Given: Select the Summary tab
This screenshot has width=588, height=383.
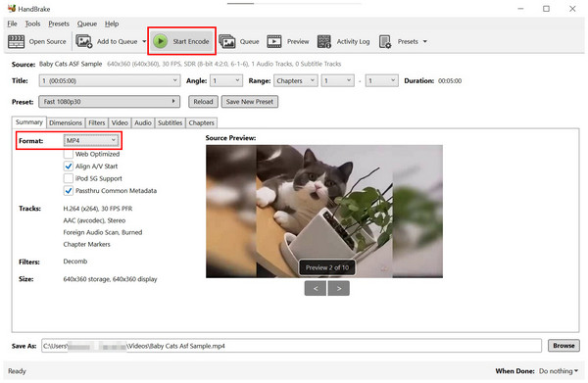Looking at the screenshot, I should click(x=28, y=122).
